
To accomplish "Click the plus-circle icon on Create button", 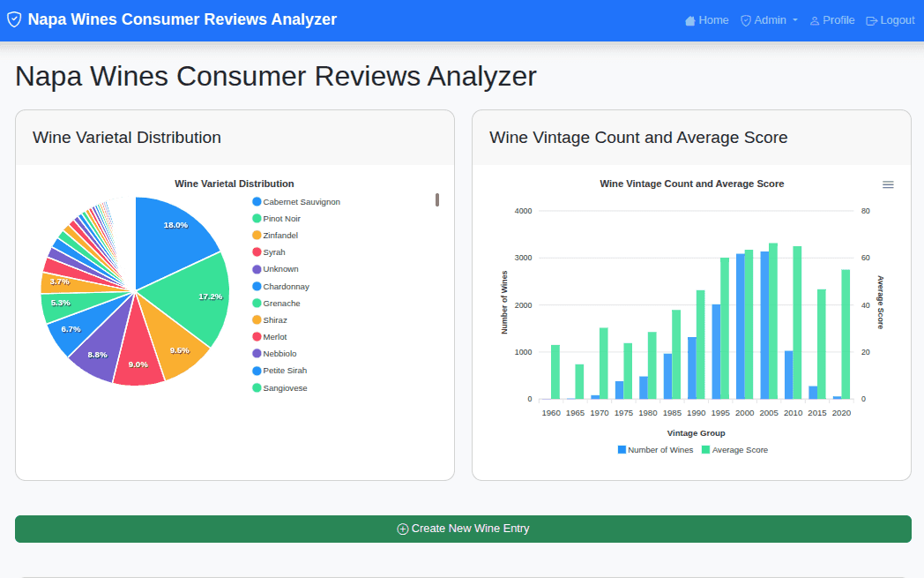I will click(x=404, y=529).
